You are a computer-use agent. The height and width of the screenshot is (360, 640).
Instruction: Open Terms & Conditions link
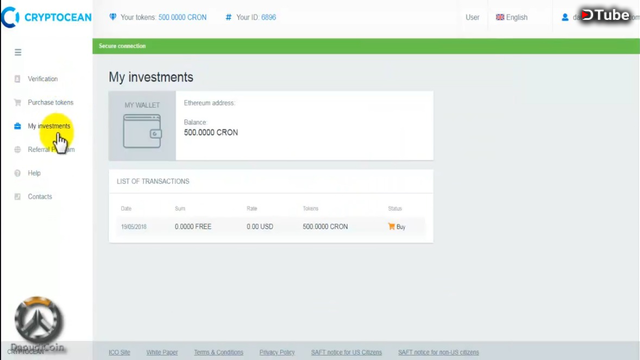tap(218, 352)
